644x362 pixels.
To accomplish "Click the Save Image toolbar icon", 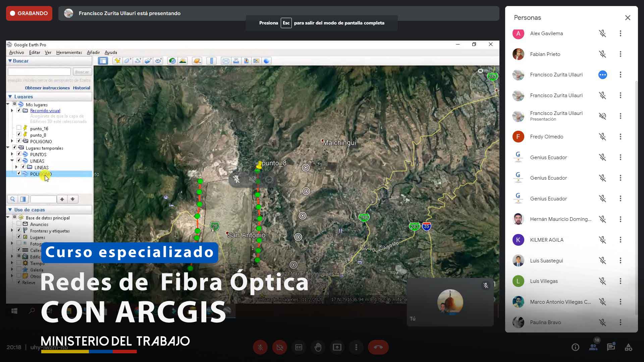I will (246, 61).
